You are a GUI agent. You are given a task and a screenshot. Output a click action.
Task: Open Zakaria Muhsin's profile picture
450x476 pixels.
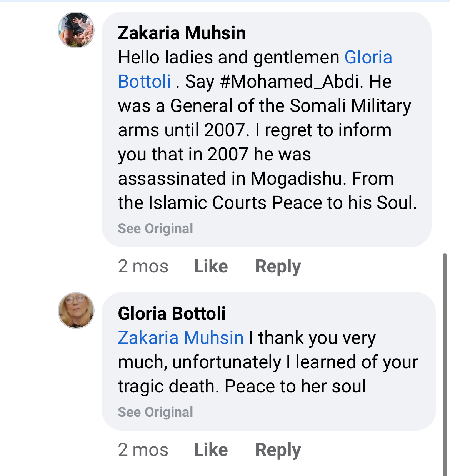pos(76,30)
